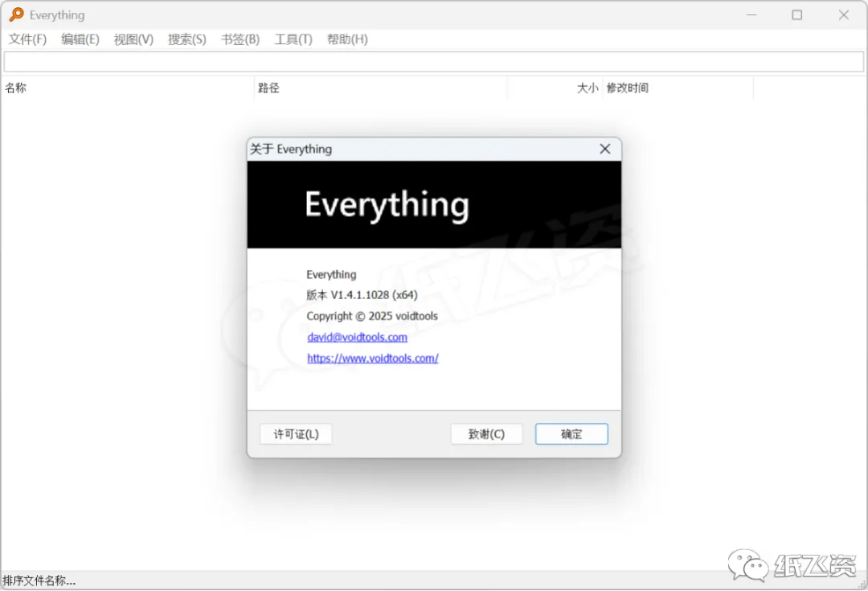Click the Everything magnifier app icon
The width and height of the screenshot is (868, 591).
pyautogui.click(x=17, y=14)
